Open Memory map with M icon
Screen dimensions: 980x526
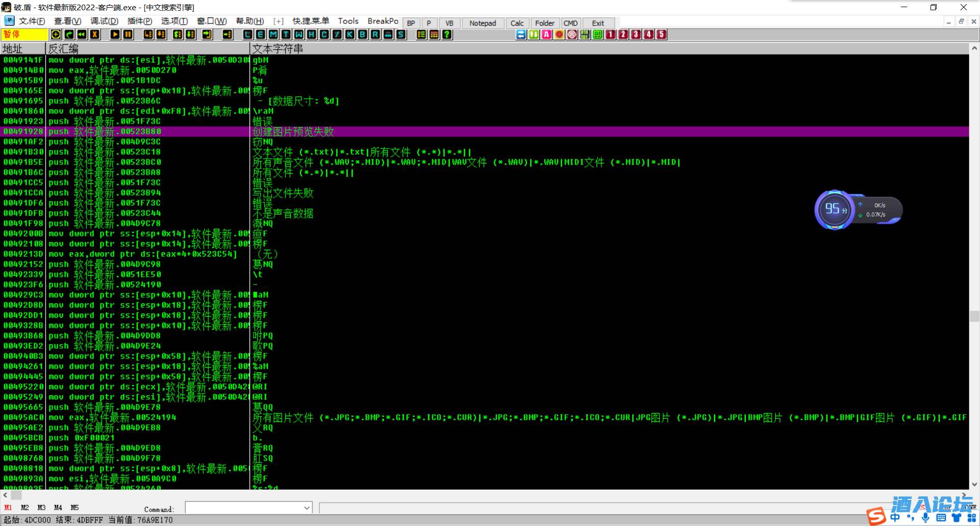273,34
